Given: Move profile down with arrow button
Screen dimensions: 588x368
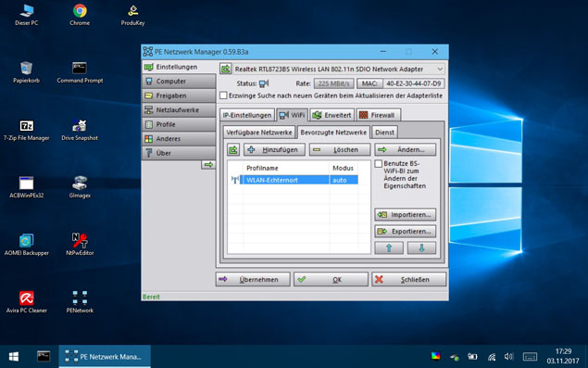Looking at the screenshot, I should (x=421, y=247).
